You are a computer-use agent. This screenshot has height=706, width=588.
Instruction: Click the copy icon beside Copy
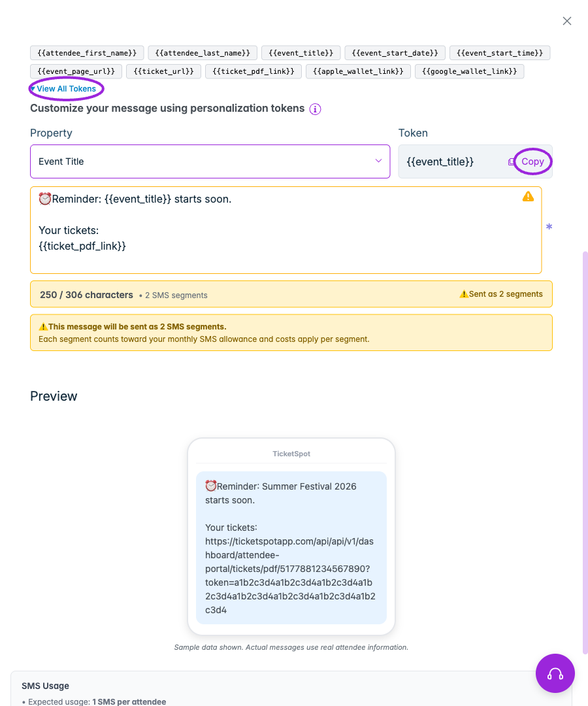pyautogui.click(x=512, y=161)
